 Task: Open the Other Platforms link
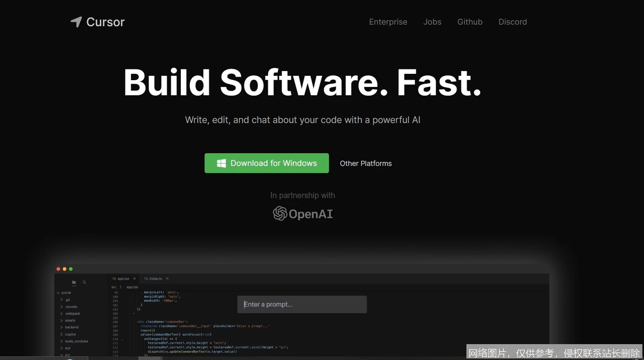(x=366, y=164)
